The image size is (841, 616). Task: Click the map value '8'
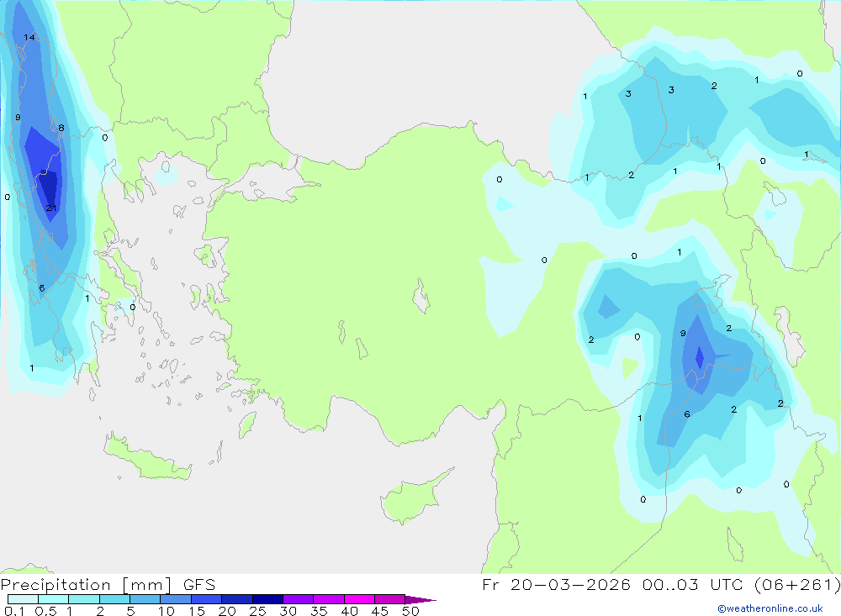(61, 128)
